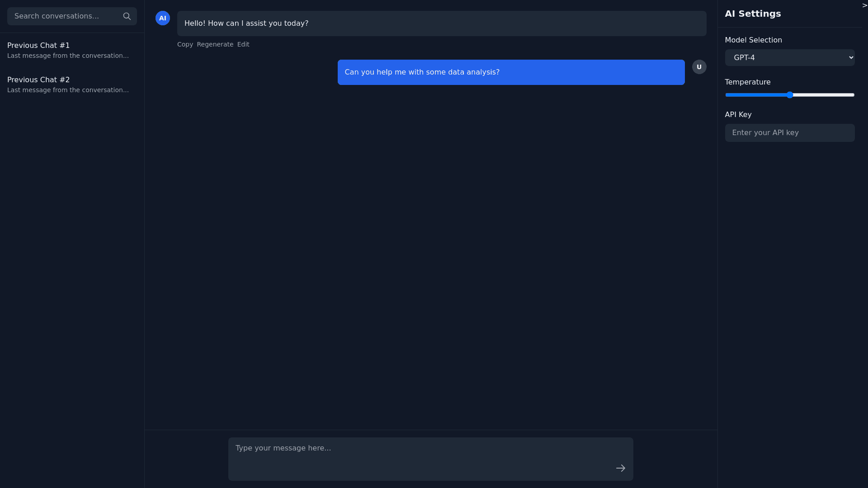868x488 pixels.
Task: Regenerate the AI response
Action: point(215,44)
